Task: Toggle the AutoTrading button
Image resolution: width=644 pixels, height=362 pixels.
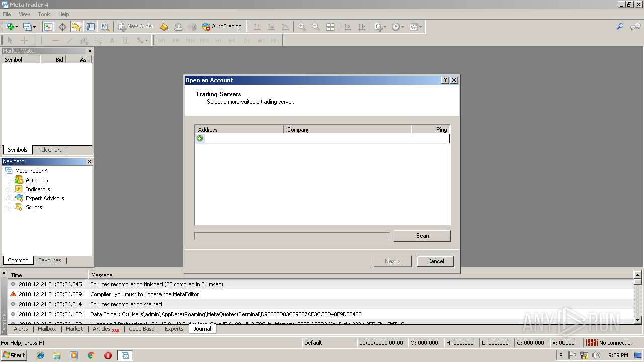Action: point(222,27)
